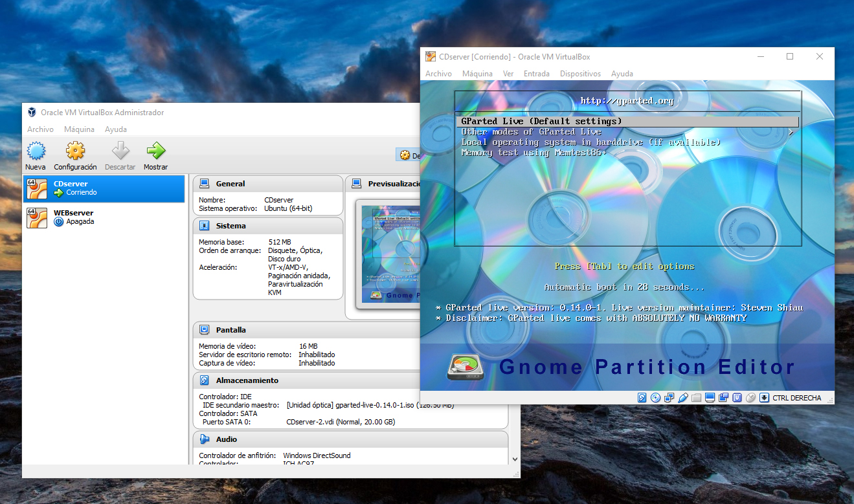
Task: Click the CTRL DERECHA host key label
Action: (x=797, y=398)
